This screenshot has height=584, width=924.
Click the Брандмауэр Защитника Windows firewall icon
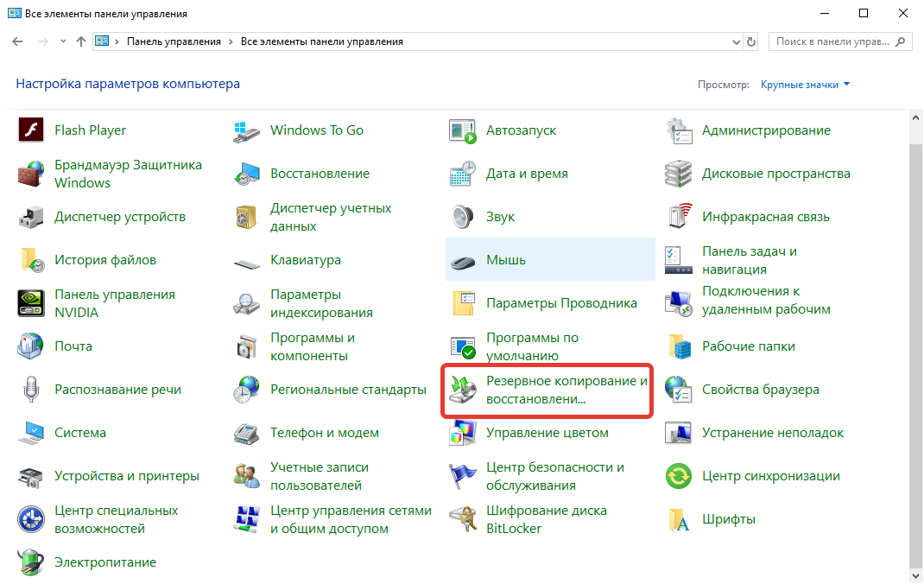(31, 174)
